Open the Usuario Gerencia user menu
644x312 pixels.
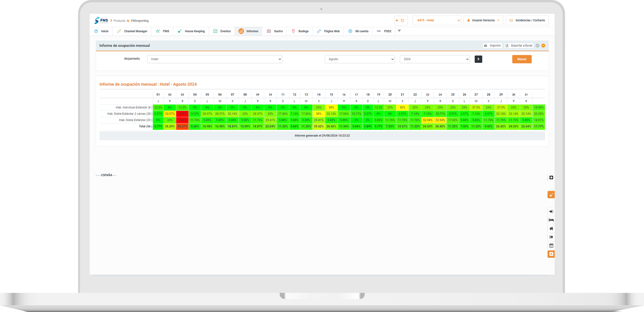[483, 21]
